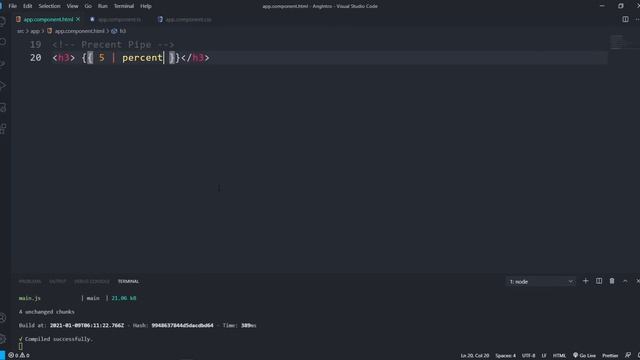
Task: Place cursor on line 19 comment
Action: pyautogui.click(x=113, y=44)
